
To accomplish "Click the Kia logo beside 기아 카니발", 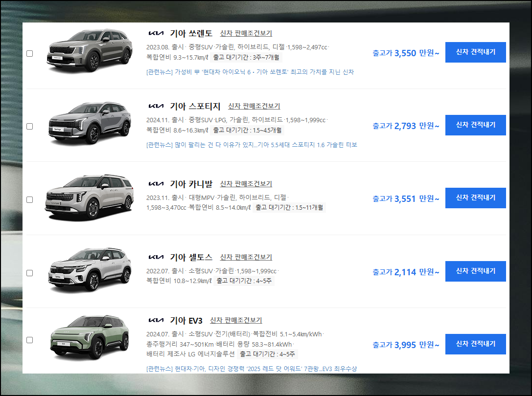I will (156, 184).
